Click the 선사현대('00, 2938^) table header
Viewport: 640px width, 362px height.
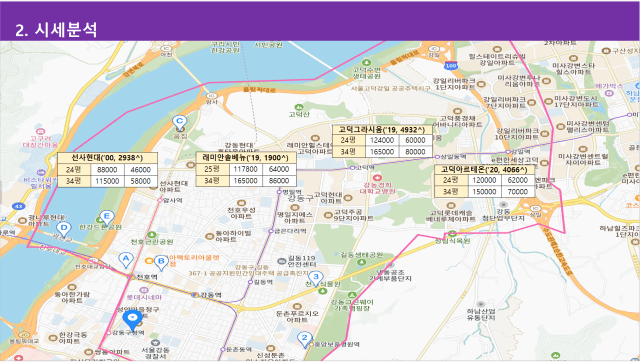[x=107, y=158]
